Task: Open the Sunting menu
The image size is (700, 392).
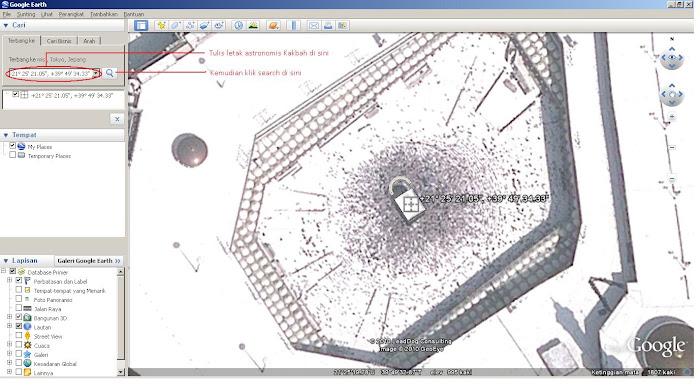Action: (x=26, y=14)
